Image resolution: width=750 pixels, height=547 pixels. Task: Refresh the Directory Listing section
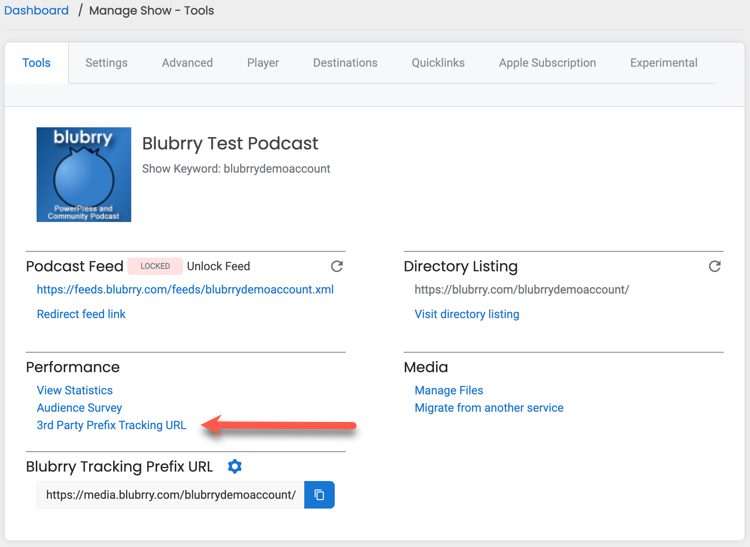click(x=715, y=266)
